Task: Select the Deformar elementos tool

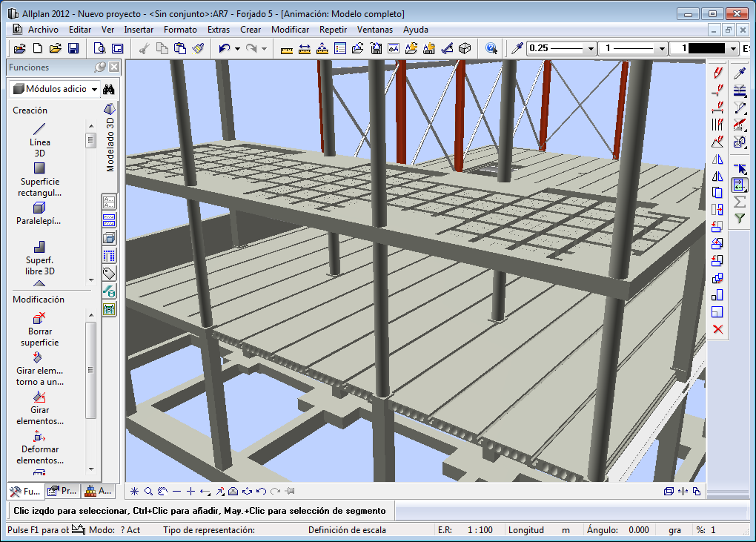Action: tap(39, 448)
